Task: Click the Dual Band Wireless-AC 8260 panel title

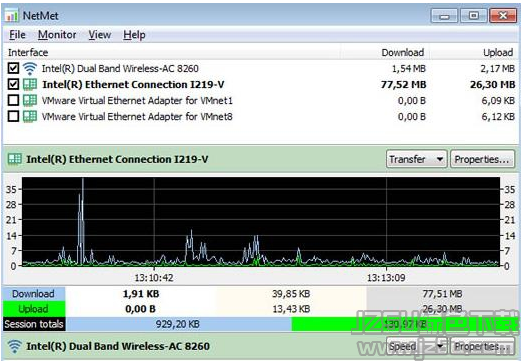Action: click(x=118, y=346)
